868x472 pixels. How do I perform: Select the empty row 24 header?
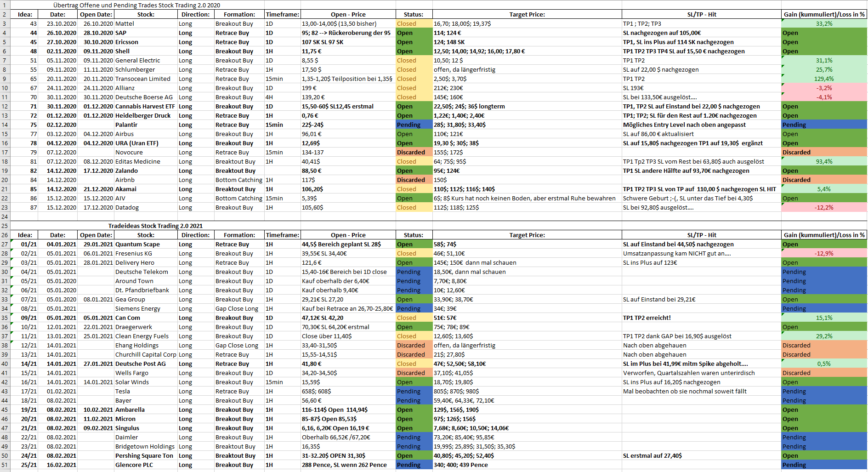(5, 216)
